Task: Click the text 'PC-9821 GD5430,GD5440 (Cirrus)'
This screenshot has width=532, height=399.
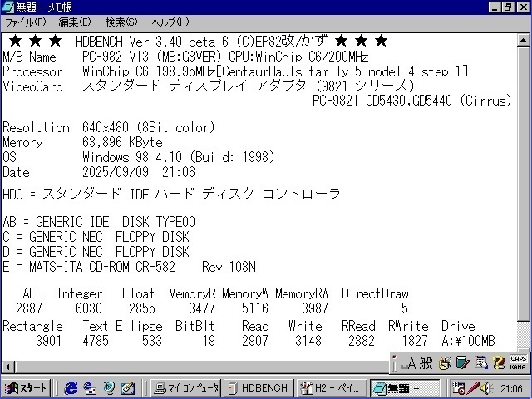Action: point(411,101)
